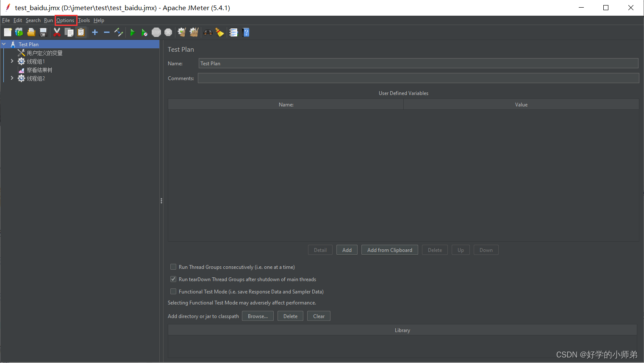The image size is (644, 363).
Task: Open the Edit menu
Action: (x=18, y=20)
